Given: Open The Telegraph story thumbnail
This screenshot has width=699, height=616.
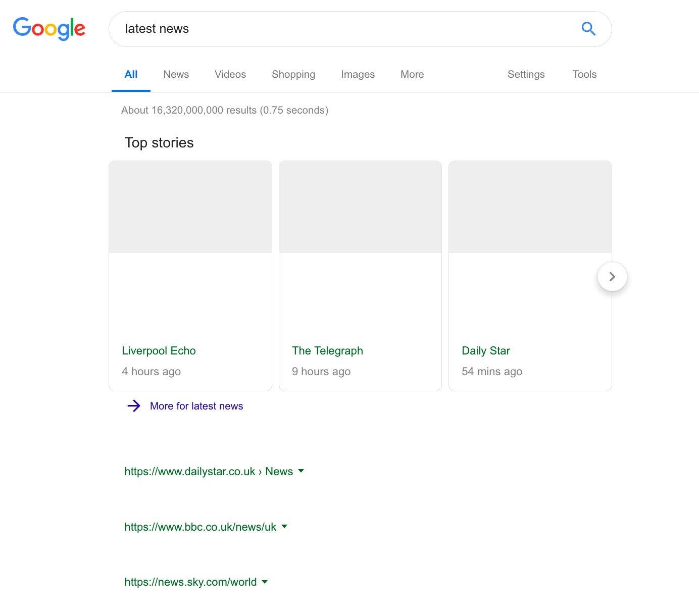Looking at the screenshot, I should (x=360, y=207).
